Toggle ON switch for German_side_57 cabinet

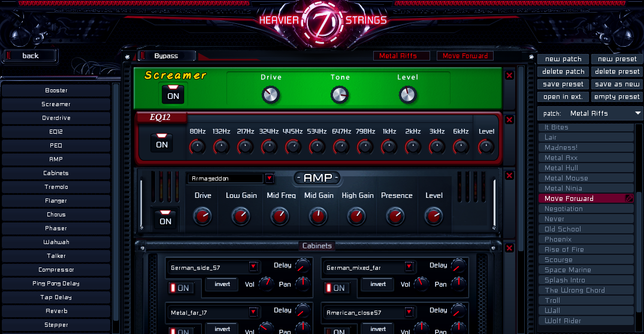coord(180,288)
